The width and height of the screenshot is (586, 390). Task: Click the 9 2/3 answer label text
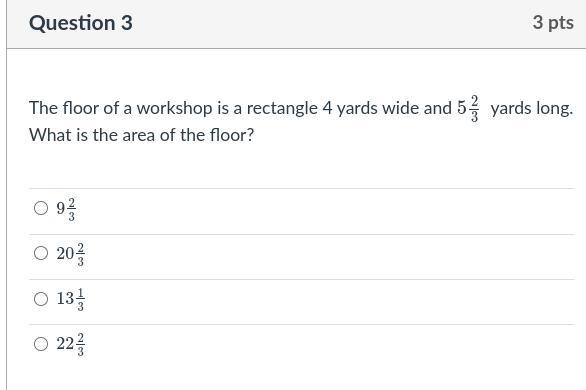click(x=66, y=209)
